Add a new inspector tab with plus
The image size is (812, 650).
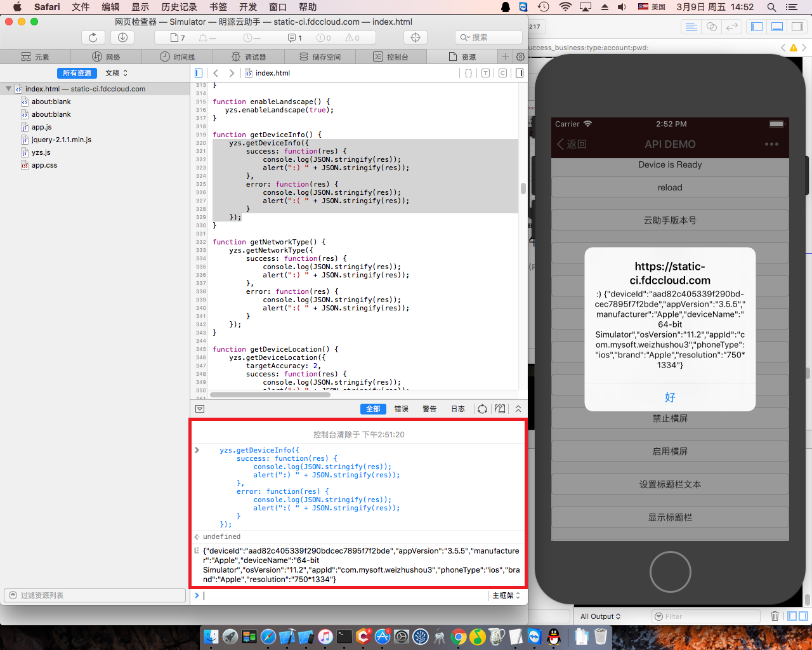pyautogui.click(x=506, y=56)
